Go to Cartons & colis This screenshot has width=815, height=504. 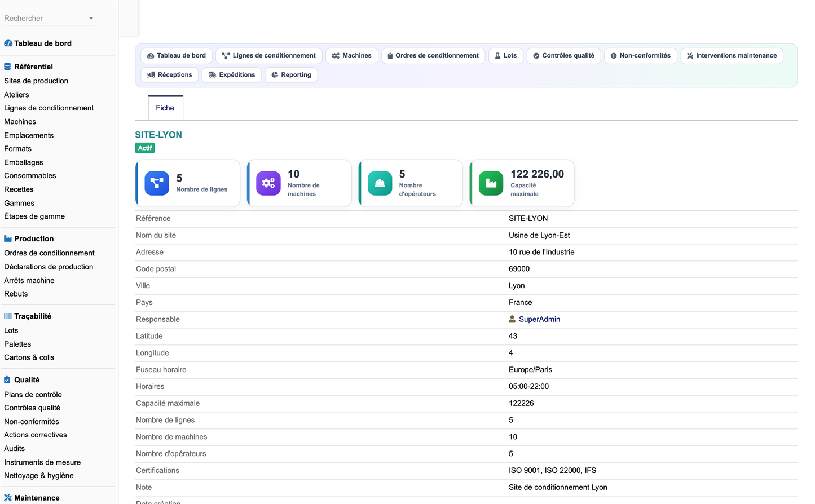29,357
